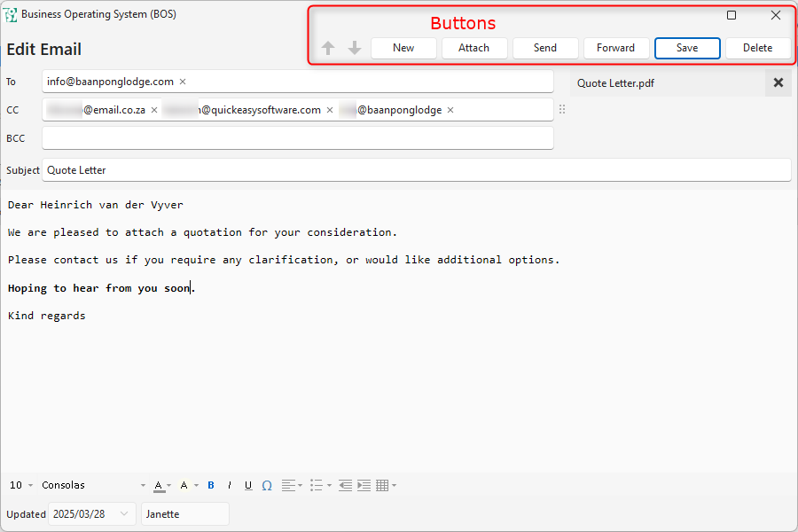The height and width of the screenshot is (532, 798).
Task: Open the font color picker
Action: tap(159, 486)
